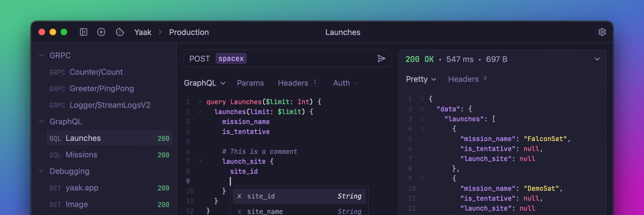The width and height of the screenshot is (644, 215).
Task: Click mission_name field in query editor
Action: pyautogui.click(x=246, y=122)
